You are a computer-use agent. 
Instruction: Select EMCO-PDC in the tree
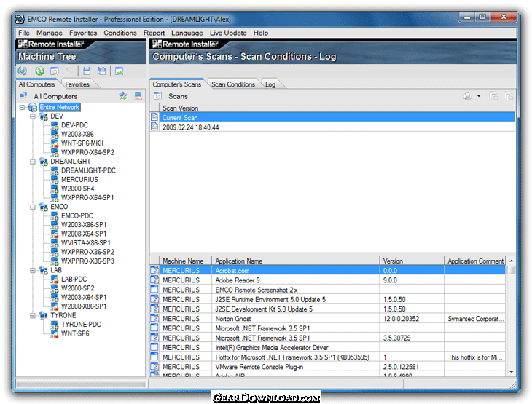[77, 216]
